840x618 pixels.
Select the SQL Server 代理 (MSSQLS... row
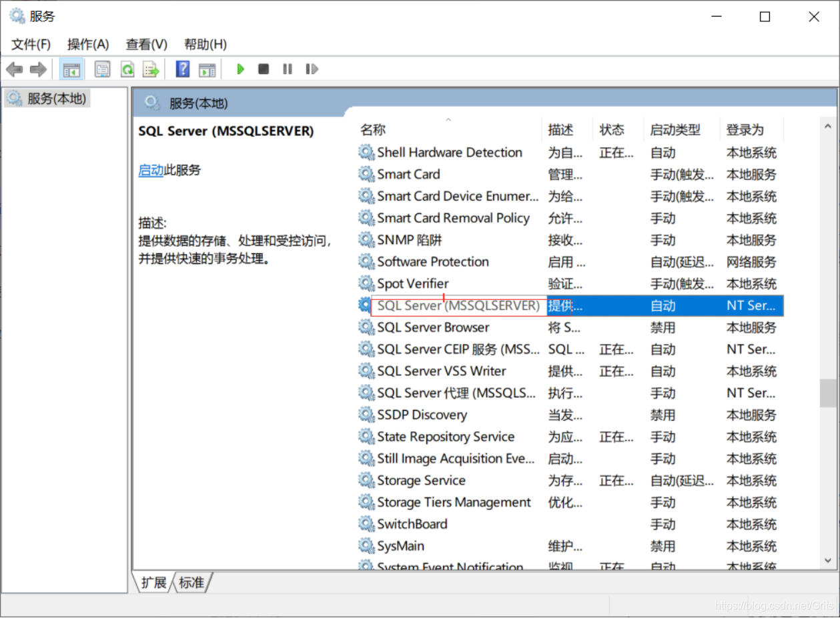(x=570, y=393)
